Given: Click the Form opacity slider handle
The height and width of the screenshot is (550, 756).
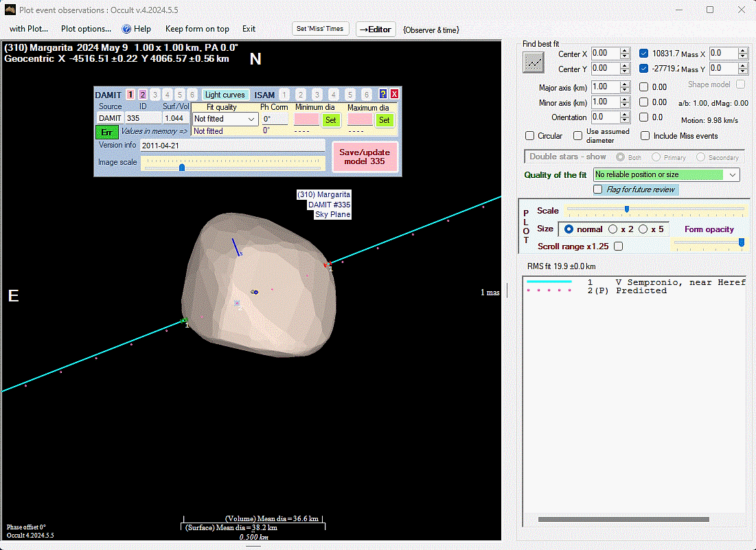Looking at the screenshot, I should 742,242.
